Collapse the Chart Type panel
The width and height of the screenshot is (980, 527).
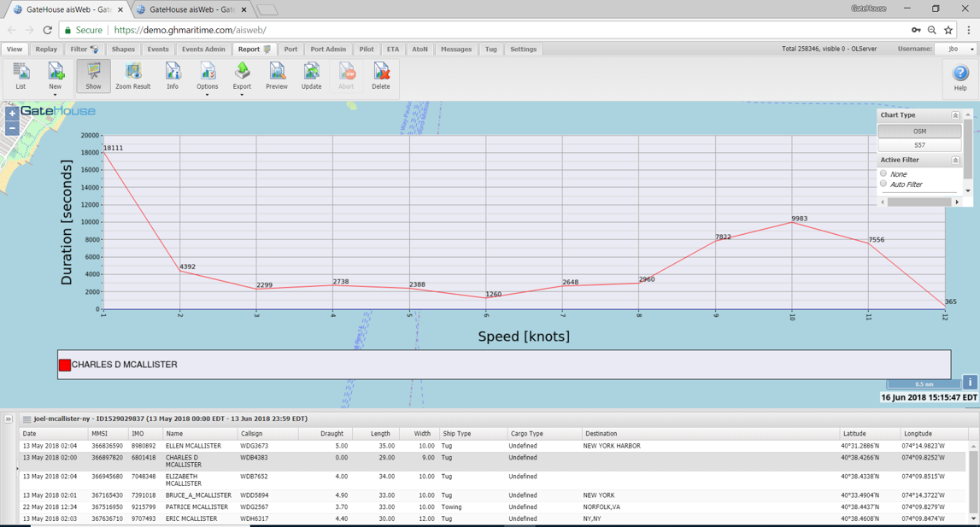pos(955,115)
